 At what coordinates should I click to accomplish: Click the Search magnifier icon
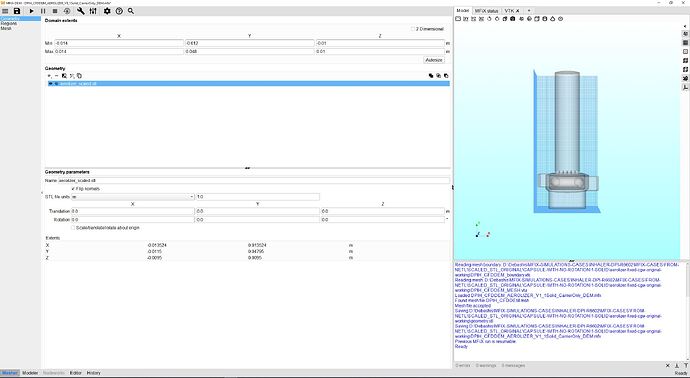(x=131, y=11)
